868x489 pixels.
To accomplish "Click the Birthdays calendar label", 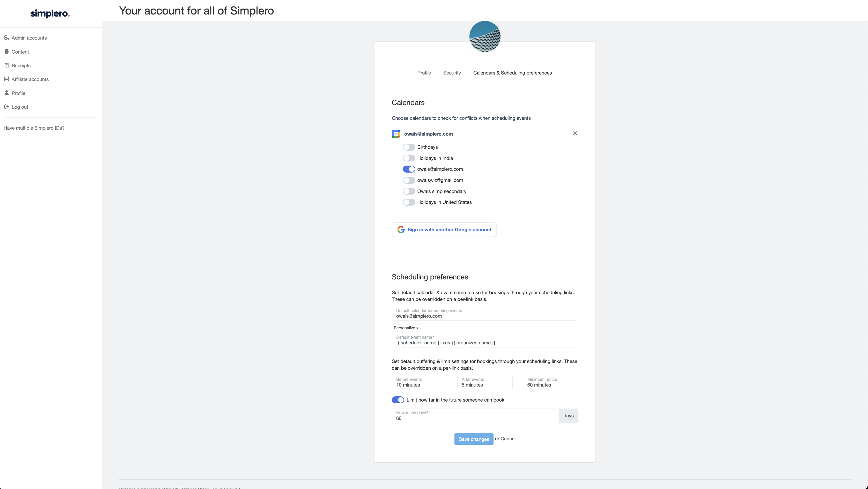I will (427, 147).
